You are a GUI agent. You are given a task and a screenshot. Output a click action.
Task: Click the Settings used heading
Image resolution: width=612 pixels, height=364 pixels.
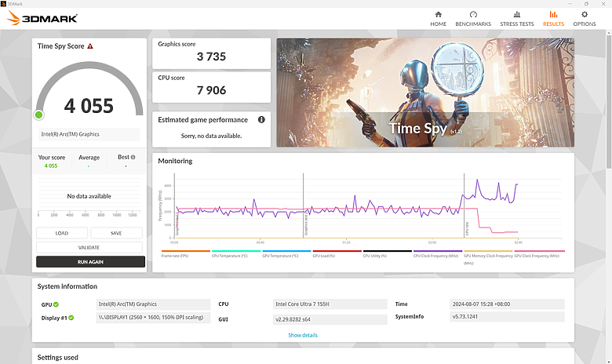coord(58,358)
